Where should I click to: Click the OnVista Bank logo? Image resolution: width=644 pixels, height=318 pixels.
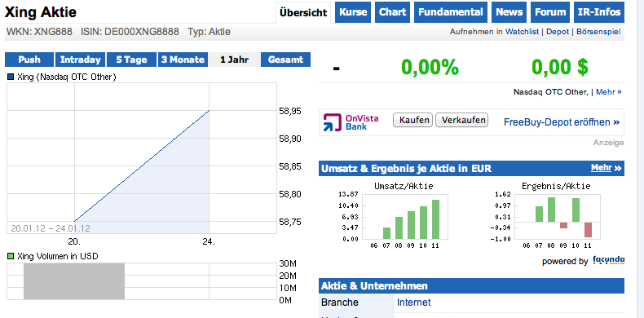pos(351,122)
